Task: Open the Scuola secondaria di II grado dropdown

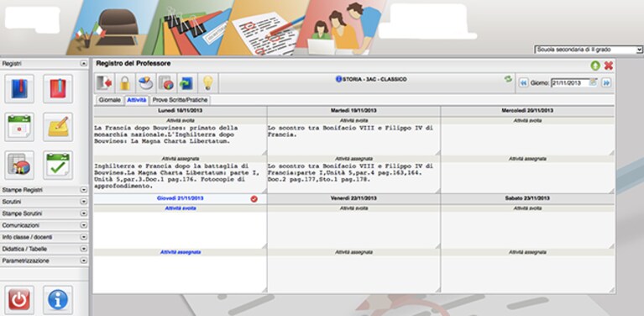Action: [x=588, y=50]
